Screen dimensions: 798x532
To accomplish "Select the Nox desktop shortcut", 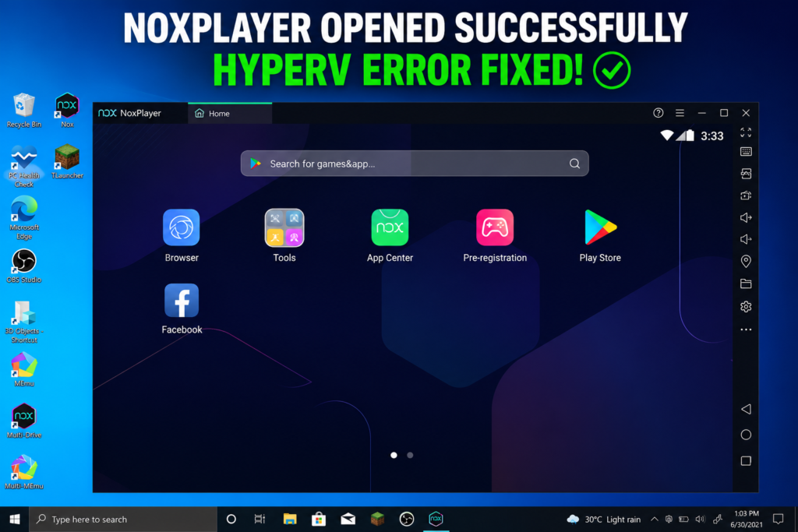I will [67, 111].
